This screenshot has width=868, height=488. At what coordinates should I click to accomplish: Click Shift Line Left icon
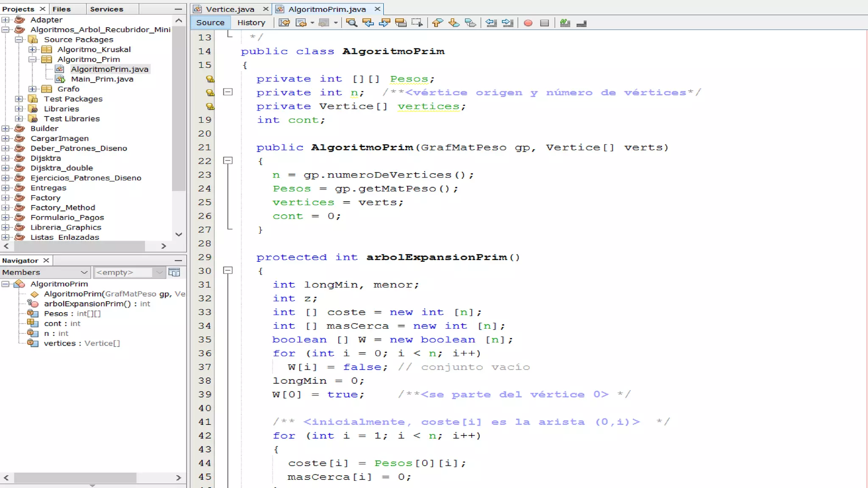(491, 23)
